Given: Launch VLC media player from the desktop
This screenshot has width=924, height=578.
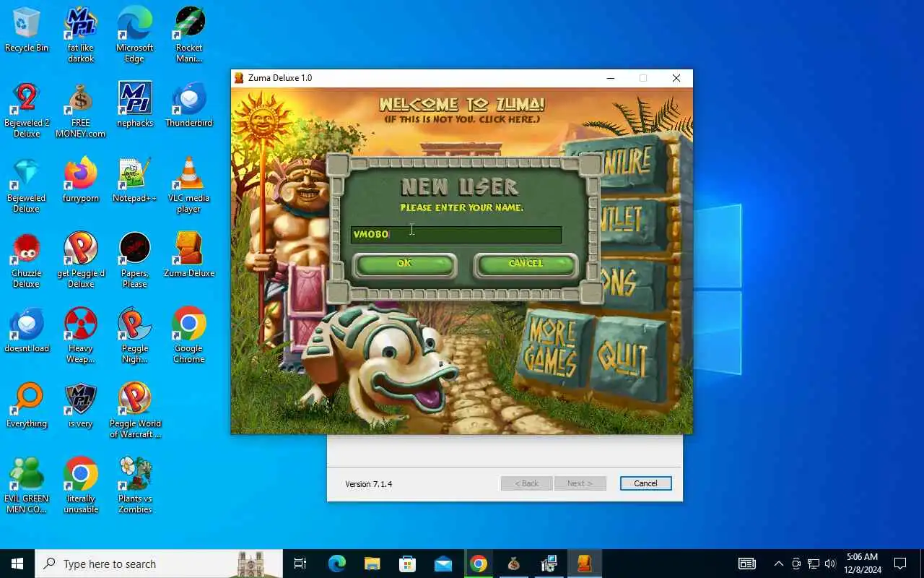Looking at the screenshot, I should pos(189,185).
